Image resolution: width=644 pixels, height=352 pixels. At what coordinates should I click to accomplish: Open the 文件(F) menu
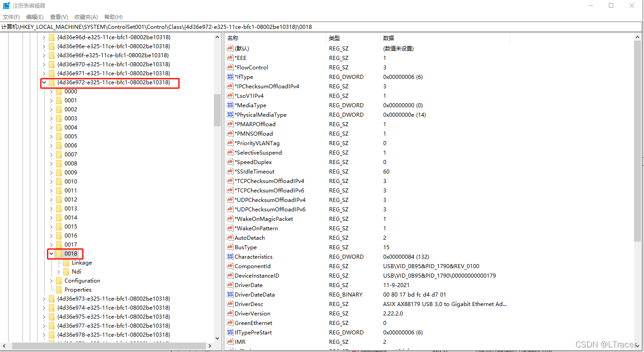click(11, 17)
